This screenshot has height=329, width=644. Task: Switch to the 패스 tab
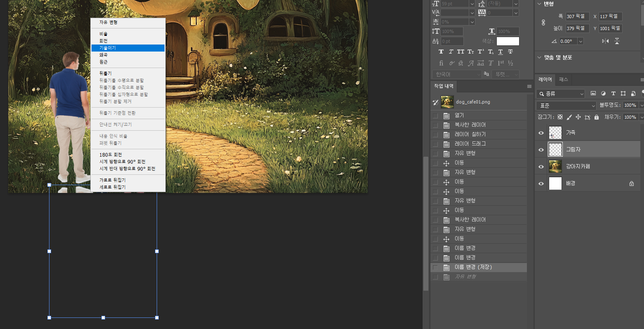564,80
